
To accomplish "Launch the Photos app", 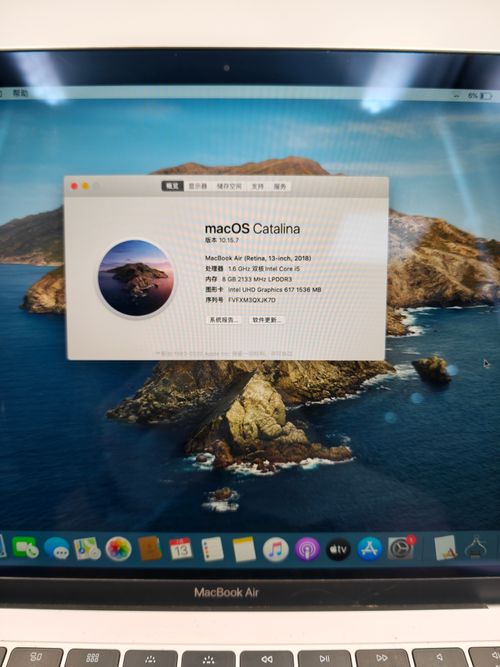I will (118, 549).
